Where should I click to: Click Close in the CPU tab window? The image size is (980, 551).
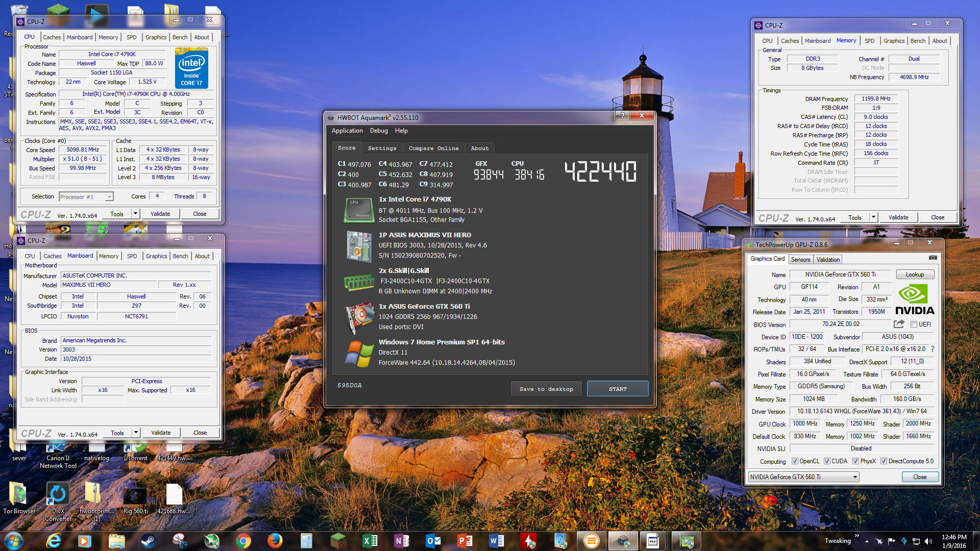(200, 214)
